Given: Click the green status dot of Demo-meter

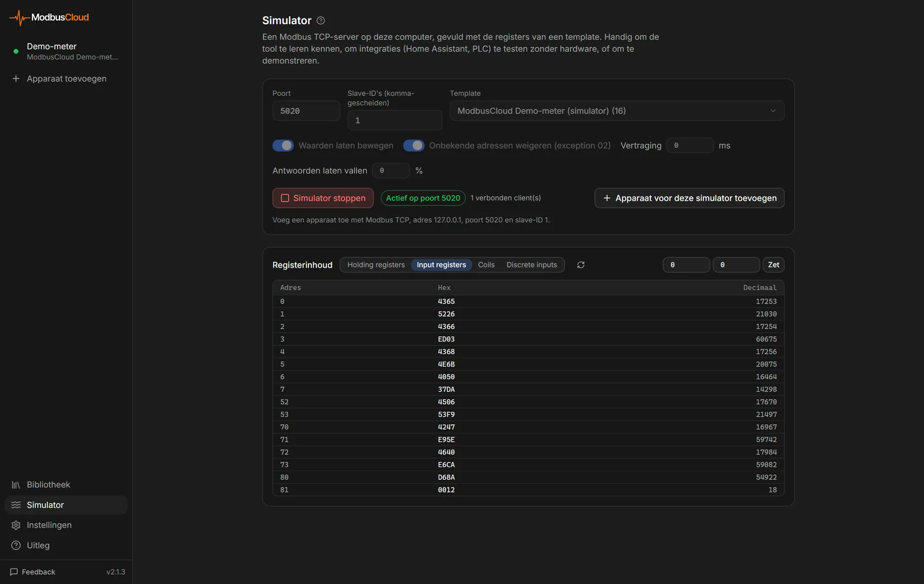Looking at the screenshot, I should coord(16,51).
